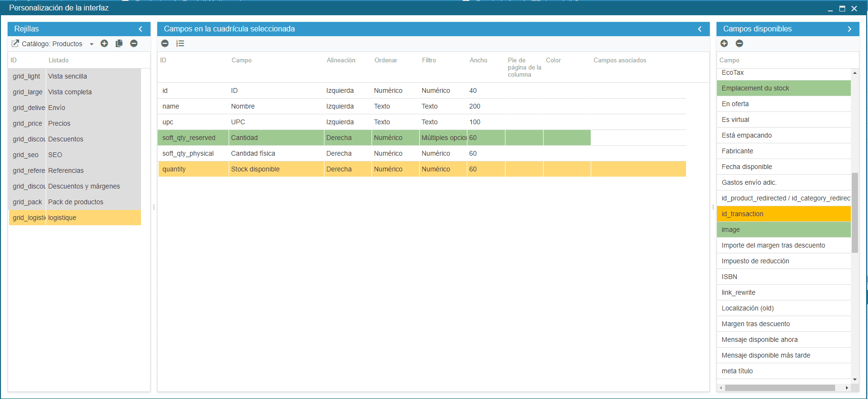
Task: Select the Pack de productos grid
Action: pos(76,202)
